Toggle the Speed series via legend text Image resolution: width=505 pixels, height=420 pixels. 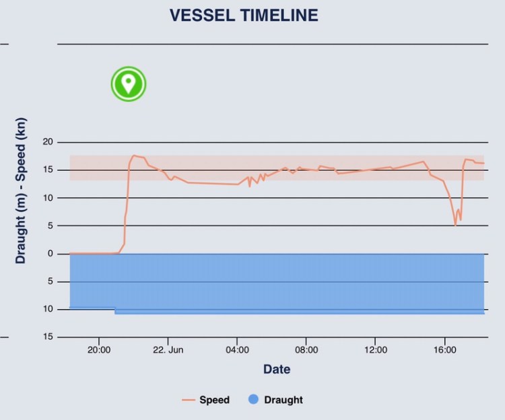pyautogui.click(x=214, y=400)
